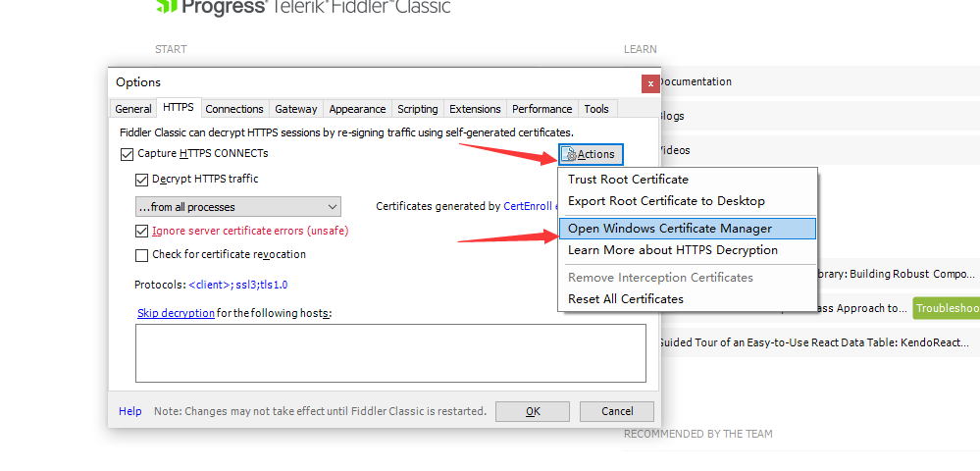Image resolution: width=980 pixels, height=471 pixels.
Task: Open the Gateway tab
Action: click(296, 109)
